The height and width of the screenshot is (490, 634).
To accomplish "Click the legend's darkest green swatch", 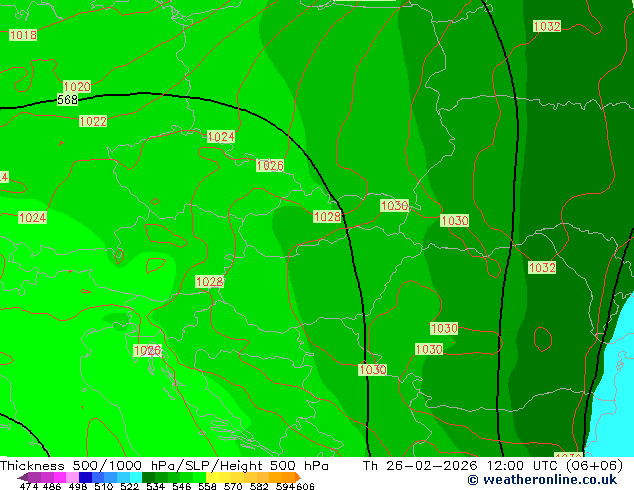I will 148,477.
